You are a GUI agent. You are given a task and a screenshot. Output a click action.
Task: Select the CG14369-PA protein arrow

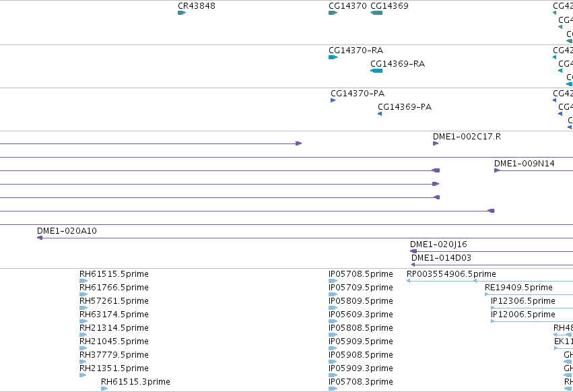pos(380,114)
